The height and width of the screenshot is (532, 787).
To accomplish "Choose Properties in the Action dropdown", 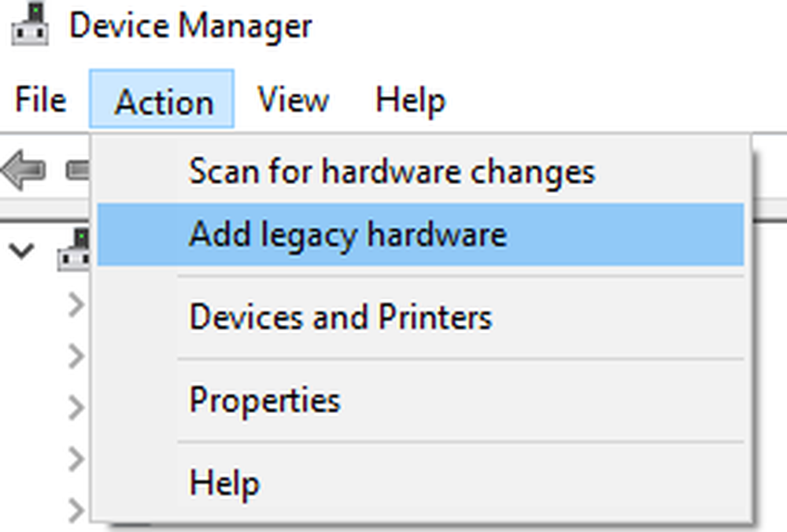I will pyautogui.click(x=264, y=401).
